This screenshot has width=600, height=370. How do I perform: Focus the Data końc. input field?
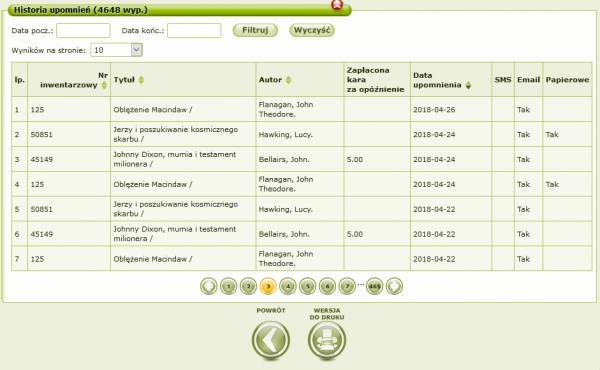point(194,30)
